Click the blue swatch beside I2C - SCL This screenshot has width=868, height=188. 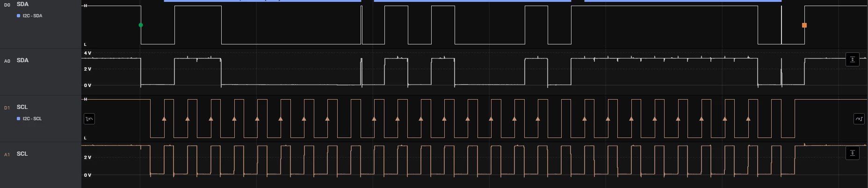(18, 119)
